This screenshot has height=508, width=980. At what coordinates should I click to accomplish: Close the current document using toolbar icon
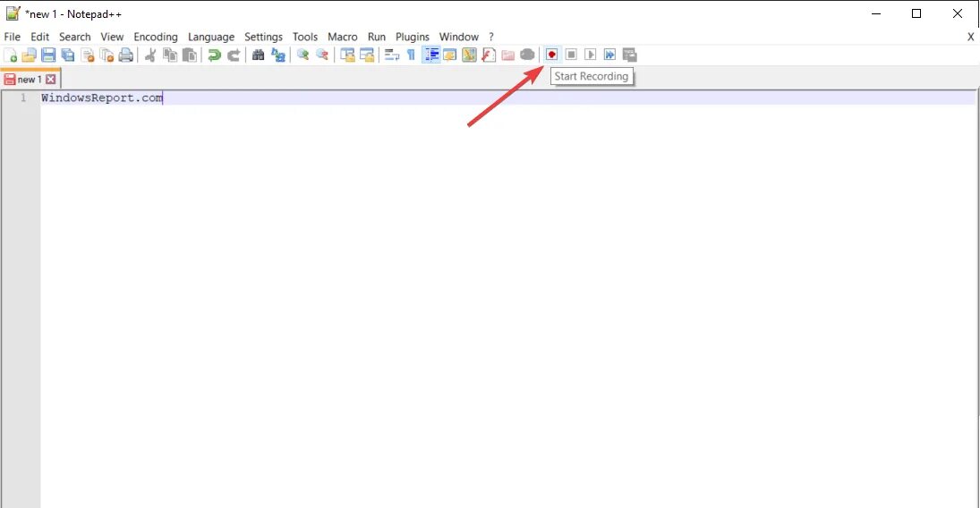pyautogui.click(x=88, y=55)
